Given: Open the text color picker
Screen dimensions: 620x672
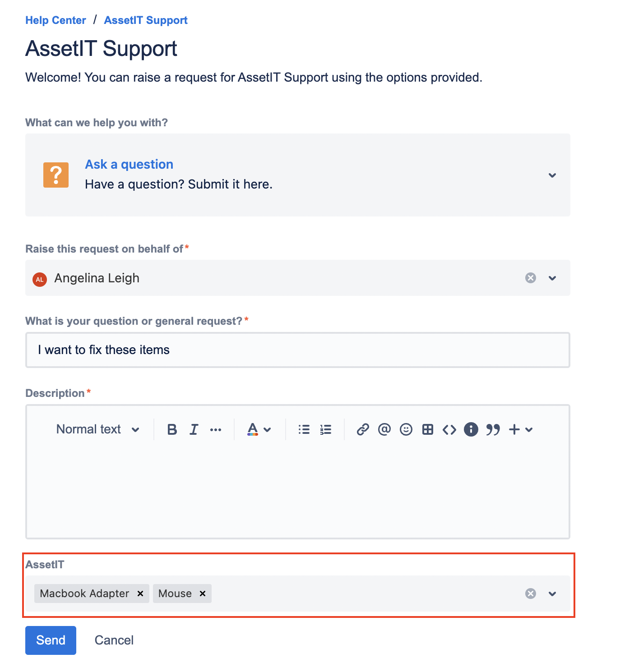Looking at the screenshot, I should (x=259, y=429).
